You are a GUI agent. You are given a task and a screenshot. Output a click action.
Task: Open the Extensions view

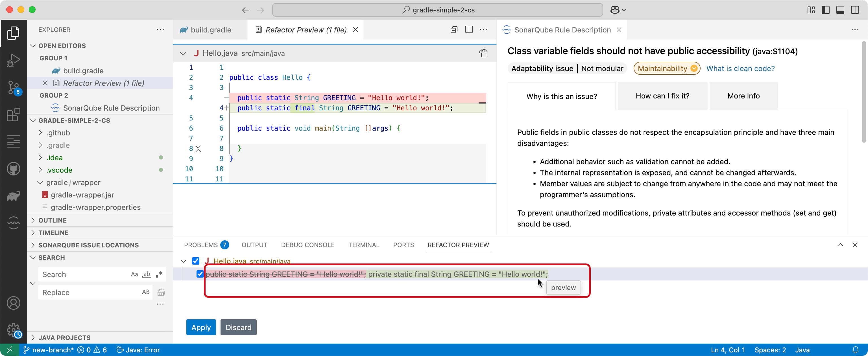tap(14, 115)
